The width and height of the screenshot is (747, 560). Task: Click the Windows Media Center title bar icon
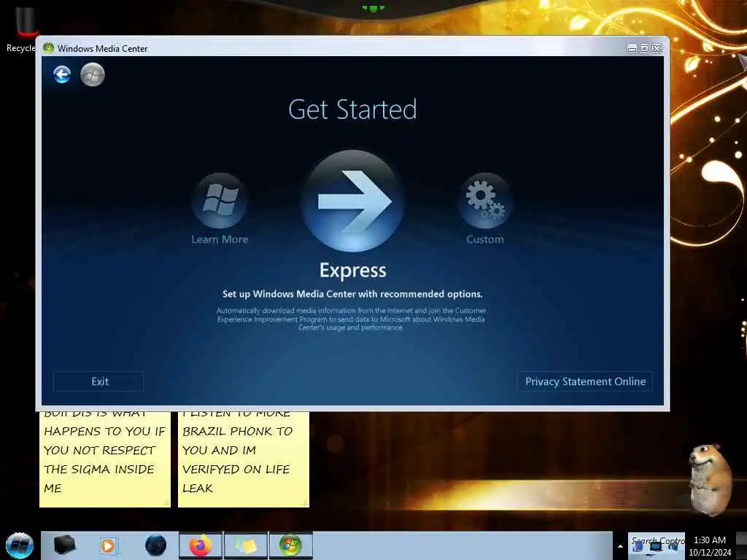click(x=48, y=48)
